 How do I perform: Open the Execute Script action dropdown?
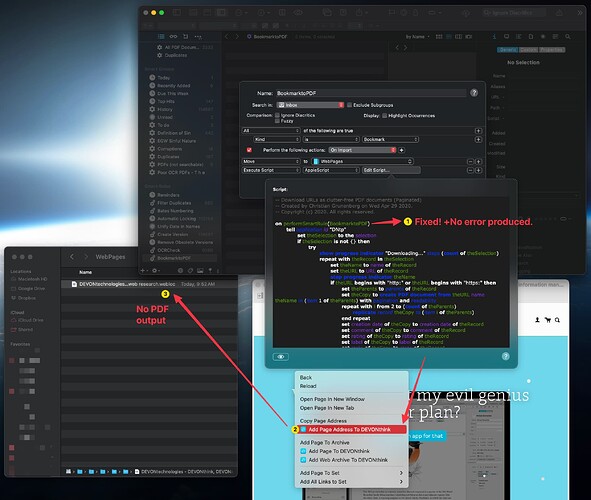(271, 170)
